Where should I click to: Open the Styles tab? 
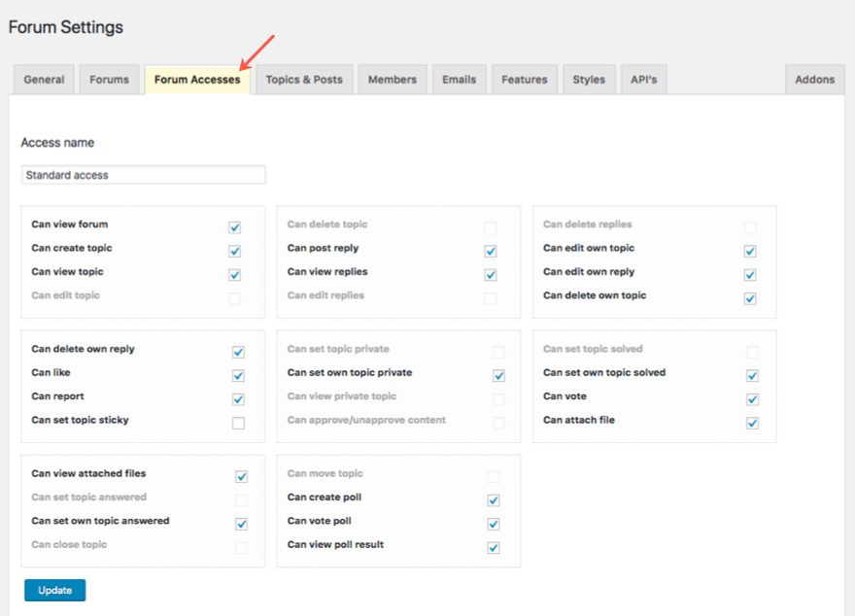click(x=588, y=80)
